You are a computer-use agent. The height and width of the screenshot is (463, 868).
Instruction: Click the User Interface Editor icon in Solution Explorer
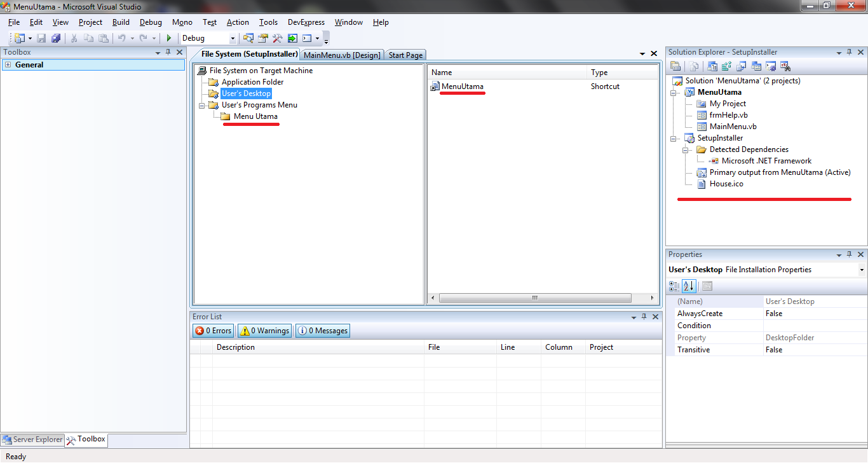click(x=756, y=66)
